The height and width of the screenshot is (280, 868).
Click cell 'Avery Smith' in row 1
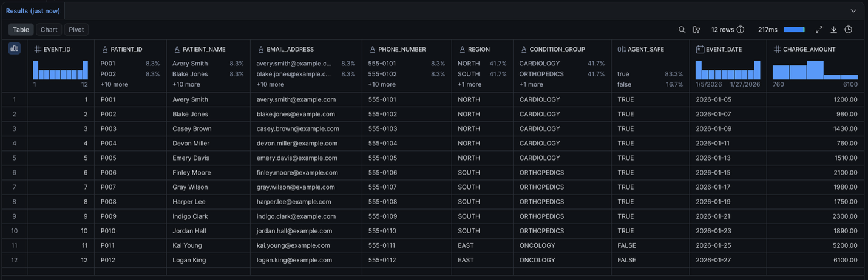(208, 99)
